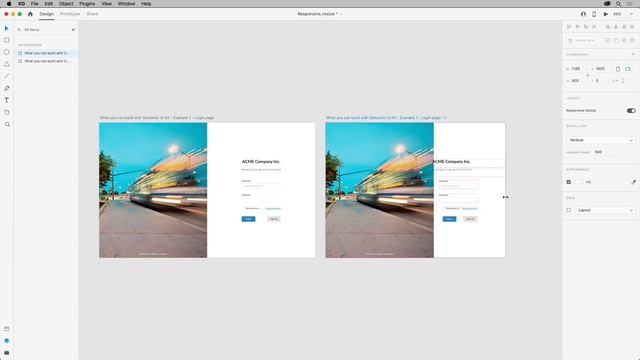This screenshot has height=360, width=640.
Task: Open mobile device preview icon
Action: pyautogui.click(x=594, y=14)
